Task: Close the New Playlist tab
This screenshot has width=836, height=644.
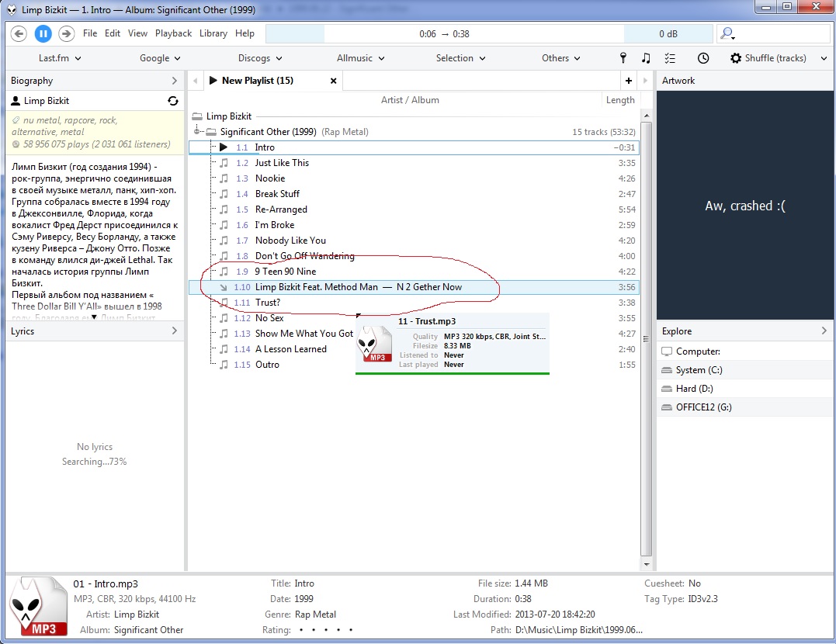Action: 334,81
